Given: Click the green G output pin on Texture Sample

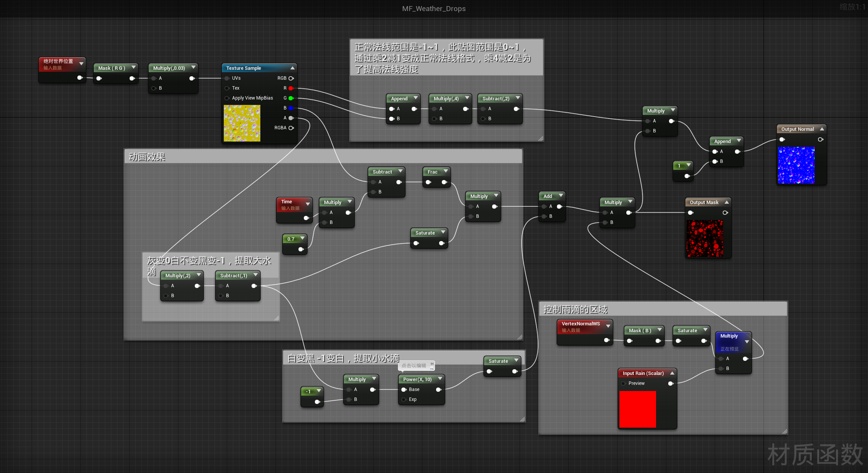Looking at the screenshot, I should click(x=291, y=98).
